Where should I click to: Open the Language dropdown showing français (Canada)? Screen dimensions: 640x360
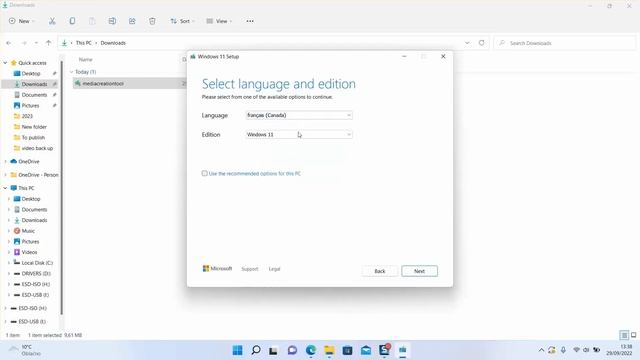pos(299,116)
